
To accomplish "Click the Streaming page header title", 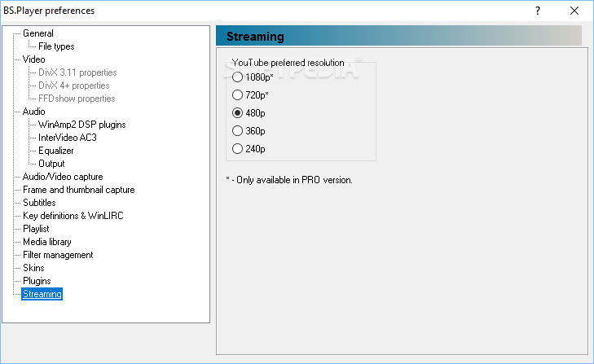I will click(x=255, y=37).
